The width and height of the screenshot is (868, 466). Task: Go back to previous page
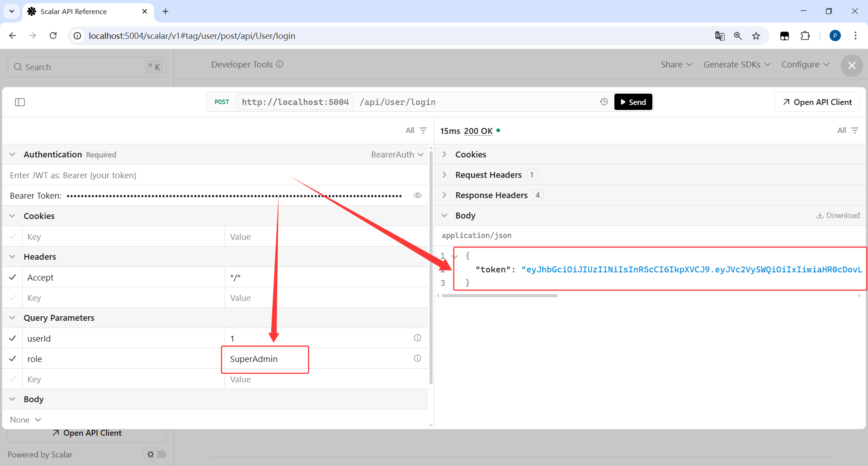[x=13, y=36]
